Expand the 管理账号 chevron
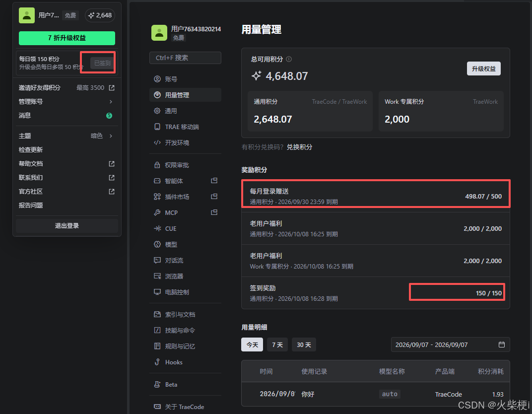Image resolution: width=532 pixels, height=414 pixels. point(111,102)
